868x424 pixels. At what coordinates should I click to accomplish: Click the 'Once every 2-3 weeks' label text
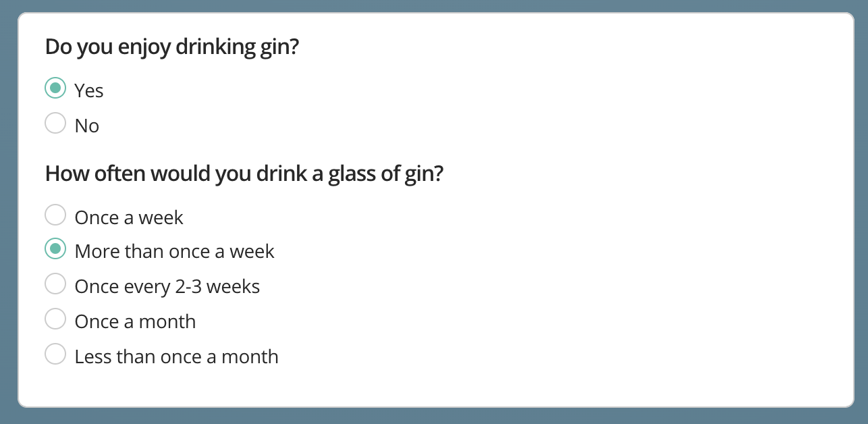tap(167, 287)
